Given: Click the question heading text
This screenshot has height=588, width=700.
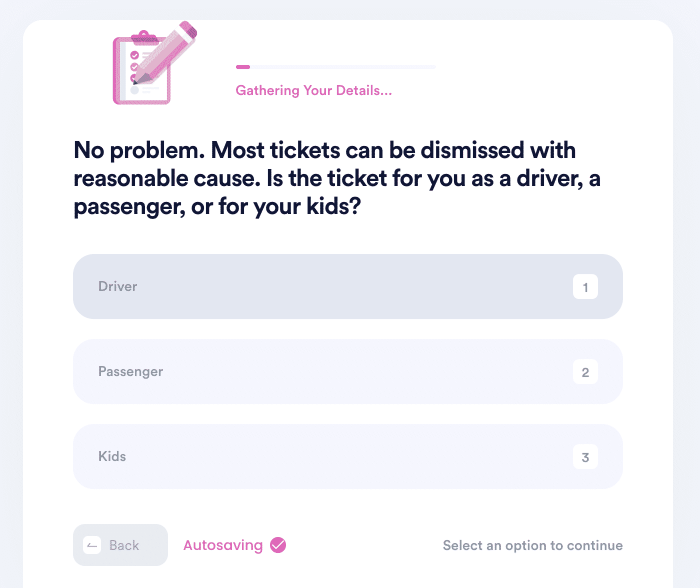Looking at the screenshot, I should [x=337, y=178].
